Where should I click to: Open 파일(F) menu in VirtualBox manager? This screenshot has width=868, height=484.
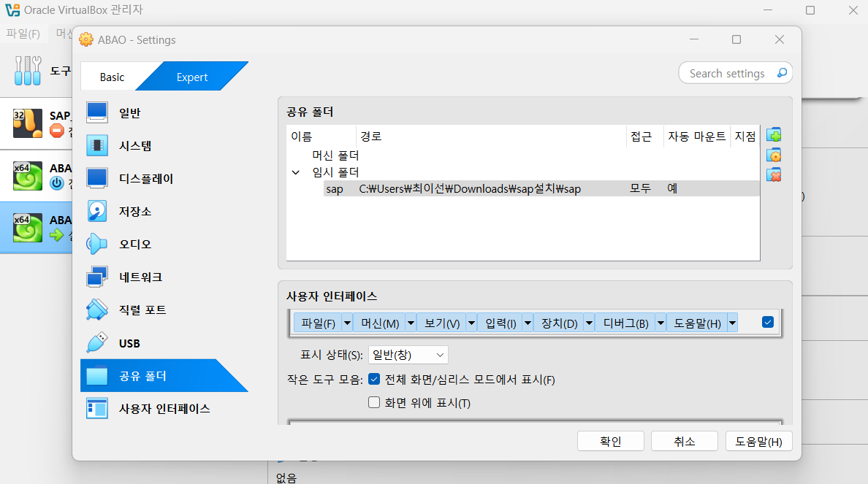pos(23,34)
